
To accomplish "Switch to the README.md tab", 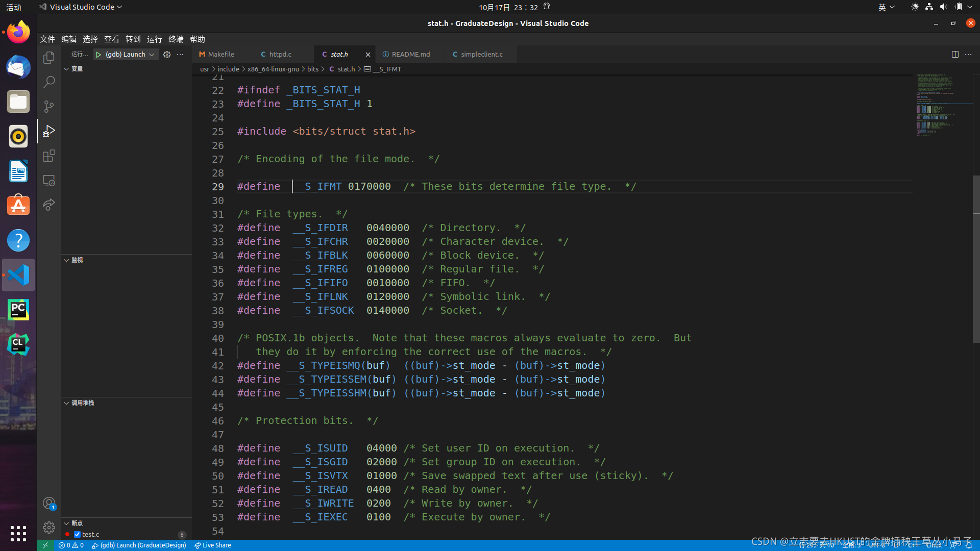I will click(x=410, y=55).
